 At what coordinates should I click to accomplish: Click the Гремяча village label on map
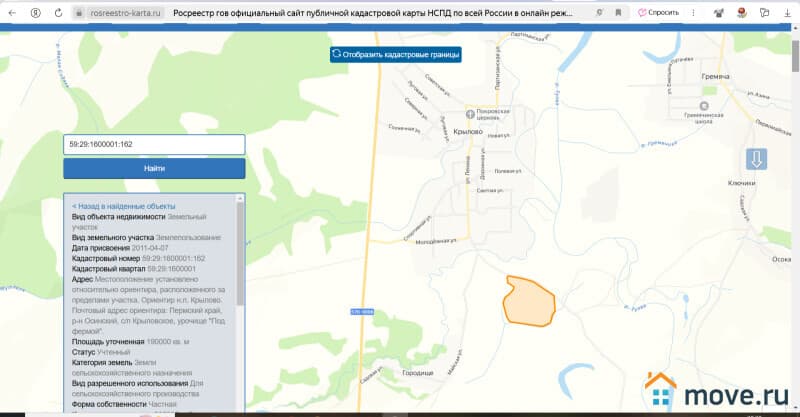point(715,77)
